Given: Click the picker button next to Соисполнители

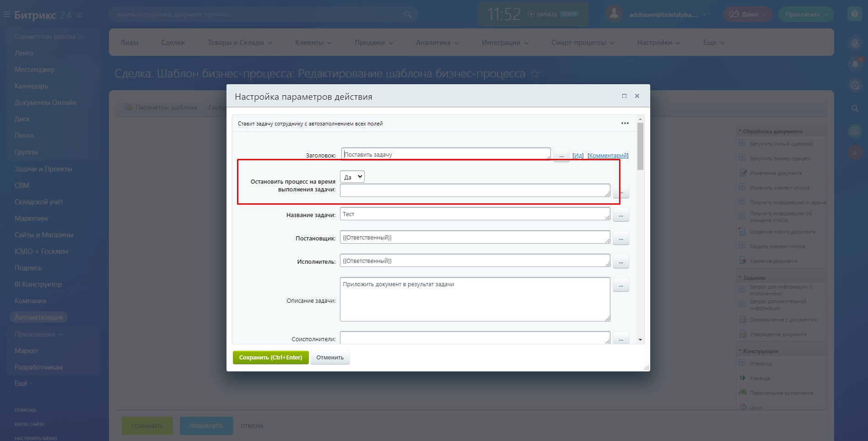Looking at the screenshot, I should pos(621,339).
